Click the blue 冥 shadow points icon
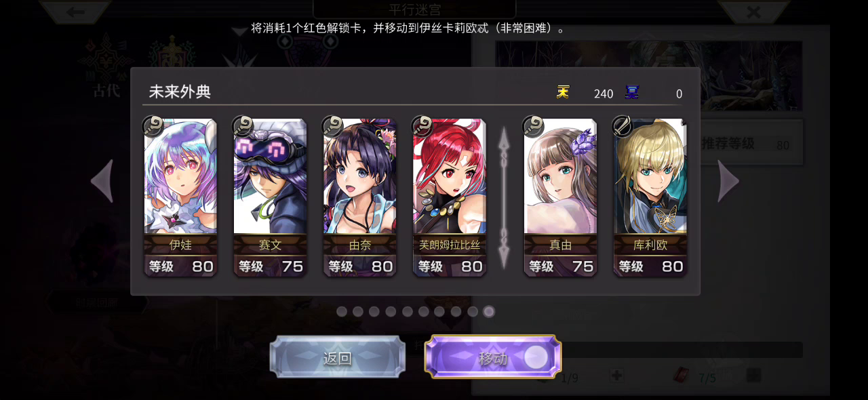Viewport: 868px width, 400px height. (x=632, y=92)
